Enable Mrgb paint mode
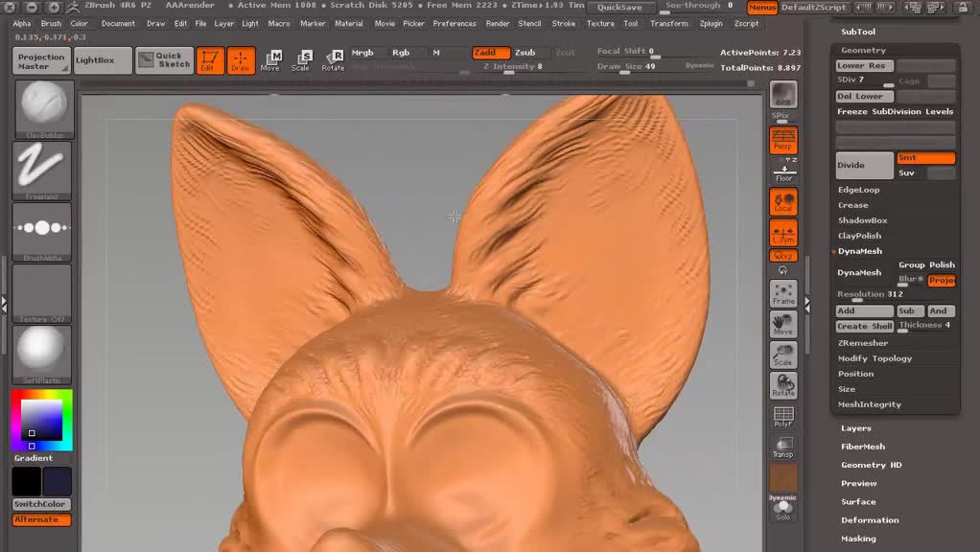Viewport: 980px width, 552px height. pos(362,53)
